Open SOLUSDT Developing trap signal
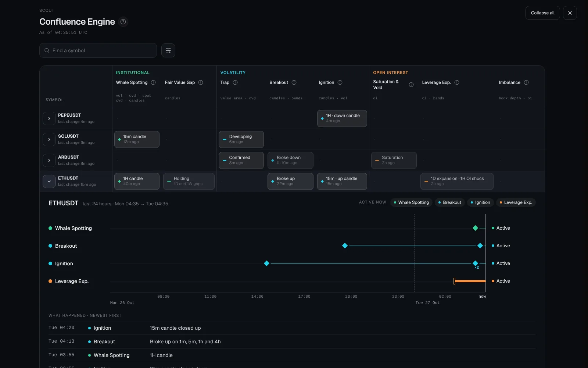Image resolution: width=588 pixels, height=368 pixels. [241, 139]
